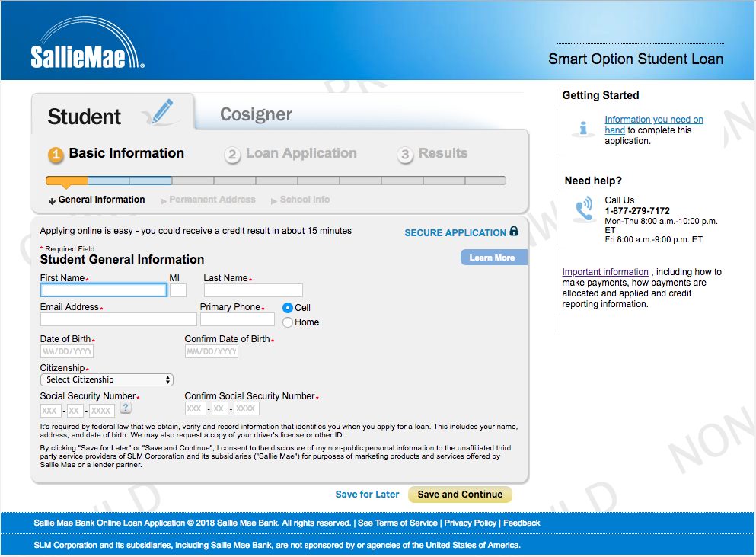Click the Primary Phone input field
The width and height of the screenshot is (756, 557).
coord(238,319)
